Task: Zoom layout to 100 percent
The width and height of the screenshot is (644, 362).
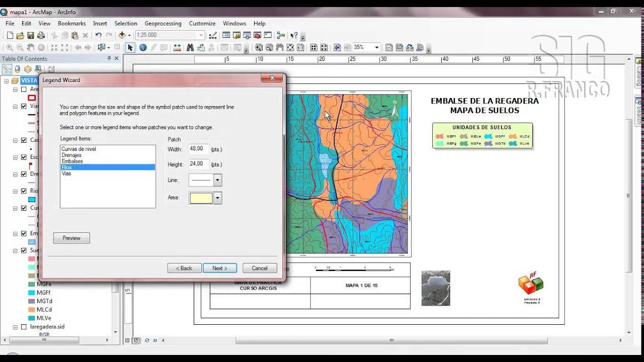Action: click(300, 47)
